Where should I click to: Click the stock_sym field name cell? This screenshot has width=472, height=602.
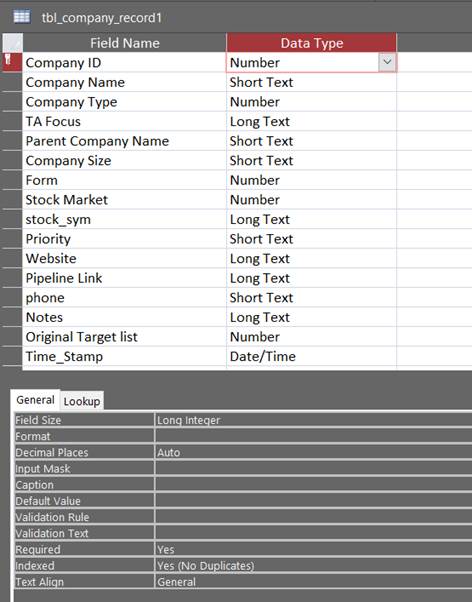click(124, 219)
